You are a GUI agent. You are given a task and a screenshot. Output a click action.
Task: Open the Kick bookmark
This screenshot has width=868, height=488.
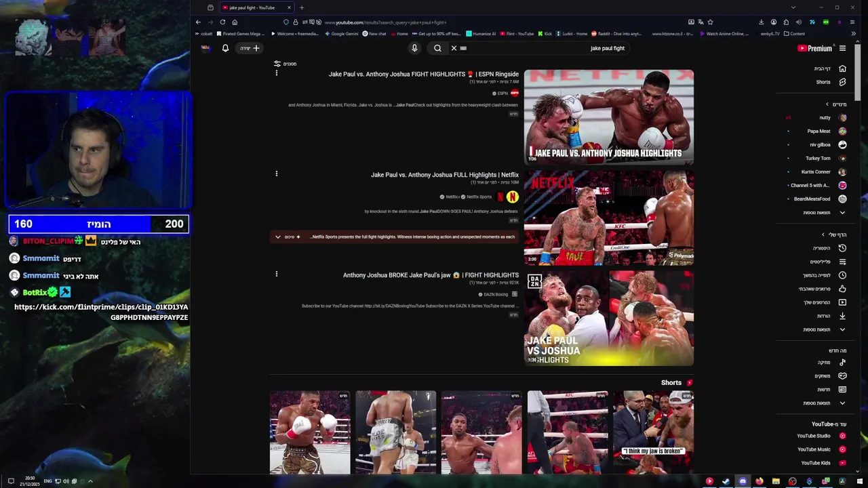click(545, 34)
